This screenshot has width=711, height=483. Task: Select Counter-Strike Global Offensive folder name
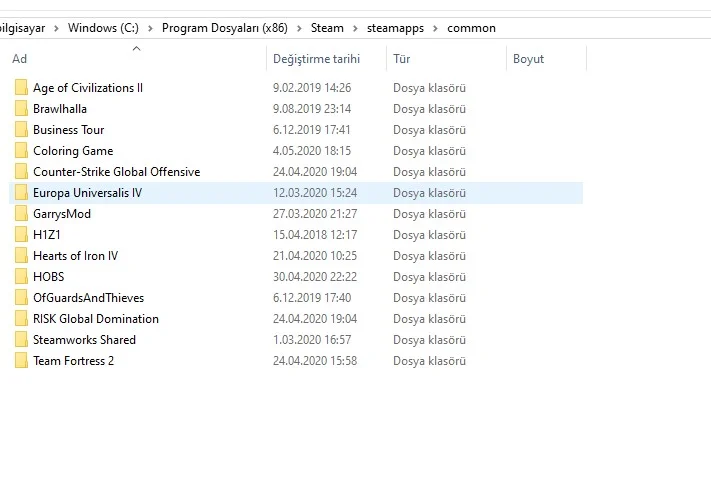[x=117, y=171]
